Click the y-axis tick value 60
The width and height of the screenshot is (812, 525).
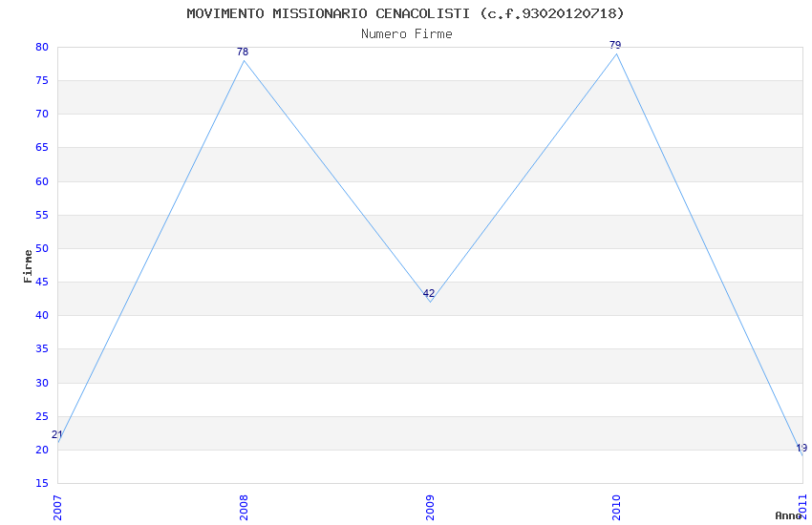point(42,181)
